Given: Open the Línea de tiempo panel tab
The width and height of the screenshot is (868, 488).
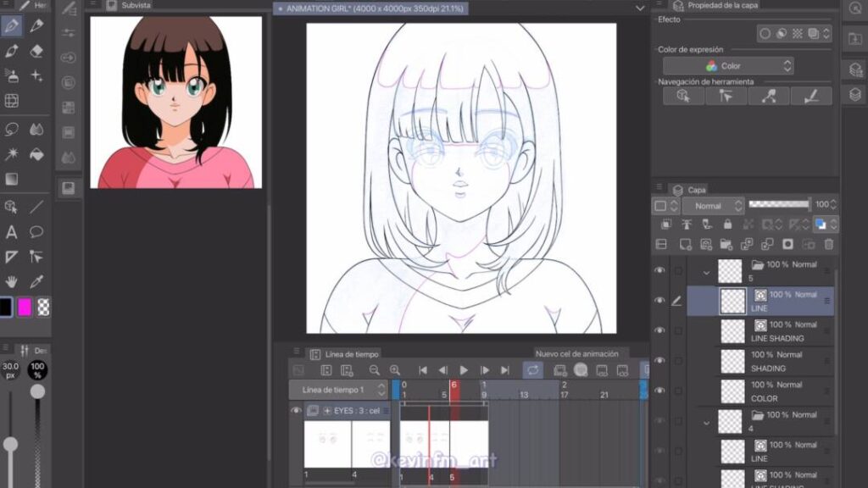Looking at the screenshot, I should (x=344, y=354).
